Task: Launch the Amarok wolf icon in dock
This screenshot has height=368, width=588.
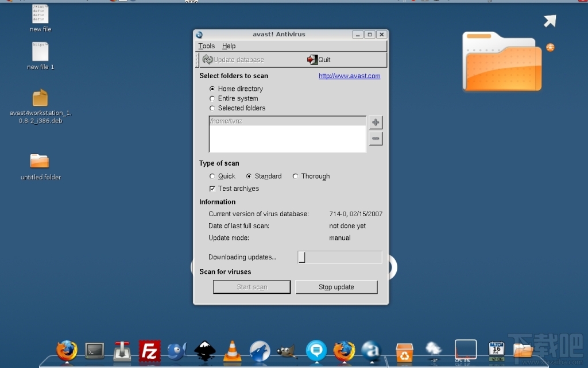Action: 260,351
